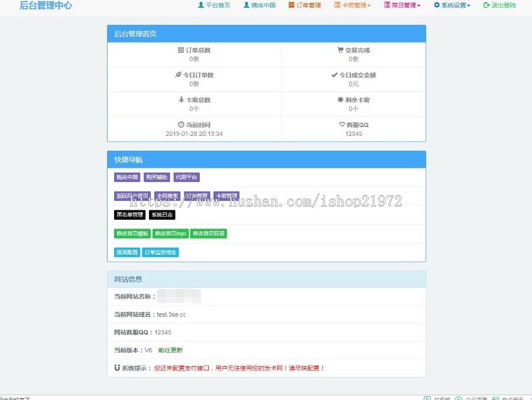Click the icon beside 商品管理
The image size is (532, 400).
[387, 5]
